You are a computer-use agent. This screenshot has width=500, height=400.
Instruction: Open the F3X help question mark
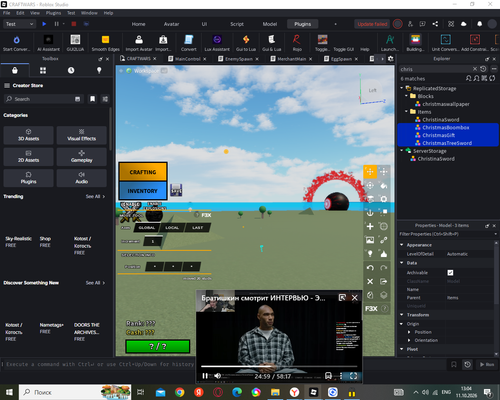click(x=384, y=309)
